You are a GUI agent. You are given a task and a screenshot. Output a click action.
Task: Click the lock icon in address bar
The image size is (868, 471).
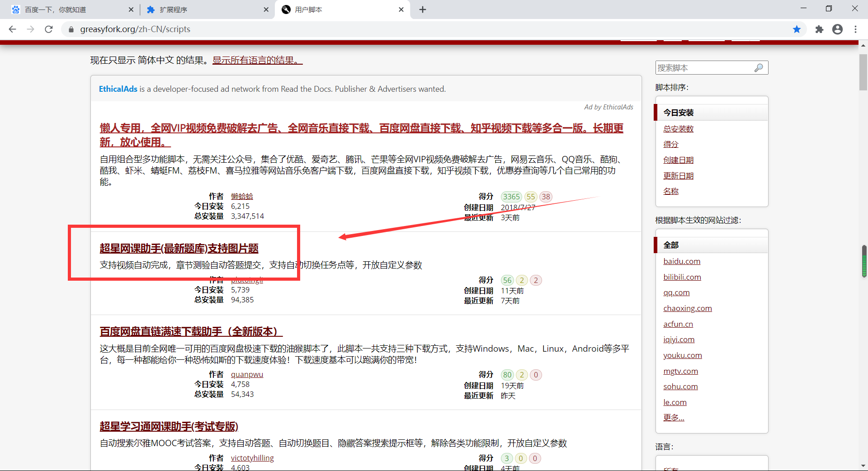tap(71, 29)
